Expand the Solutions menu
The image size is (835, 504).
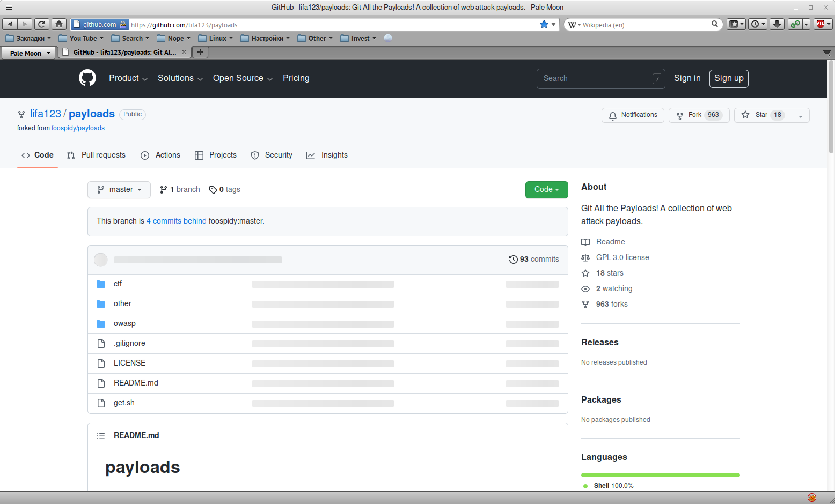(x=180, y=78)
